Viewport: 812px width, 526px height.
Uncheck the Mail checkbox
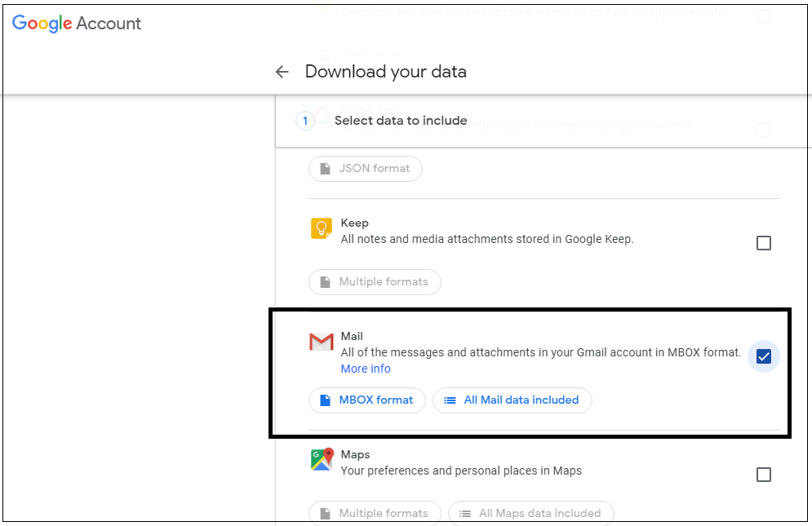(764, 356)
